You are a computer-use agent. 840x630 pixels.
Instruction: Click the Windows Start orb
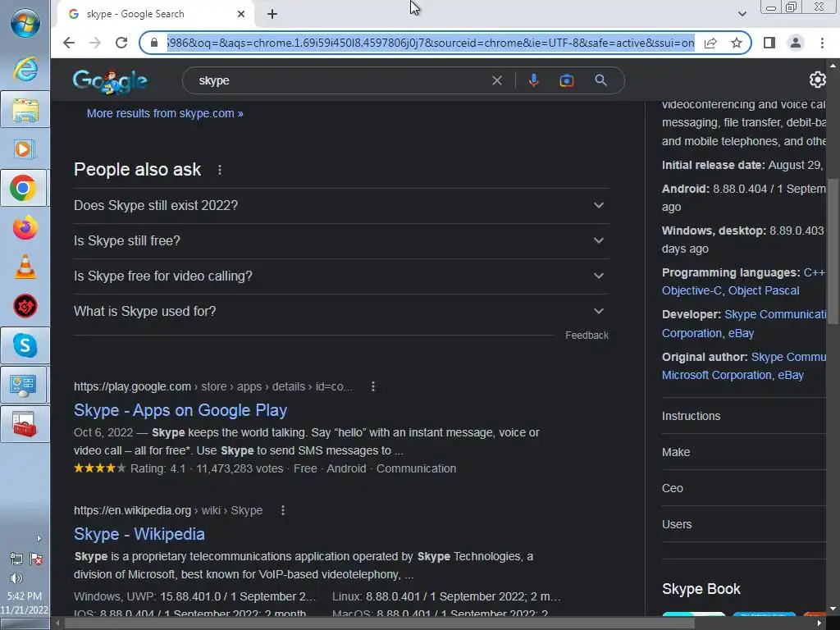pos(25,22)
